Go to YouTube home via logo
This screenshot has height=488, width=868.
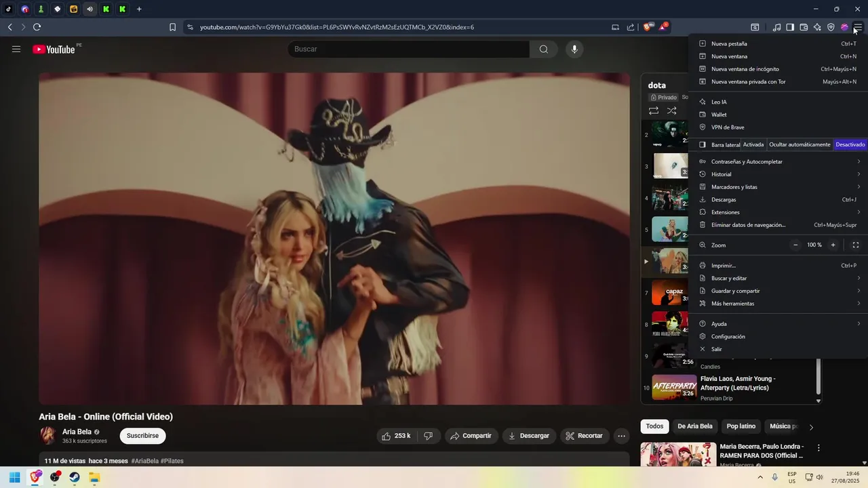click(54, 49)
